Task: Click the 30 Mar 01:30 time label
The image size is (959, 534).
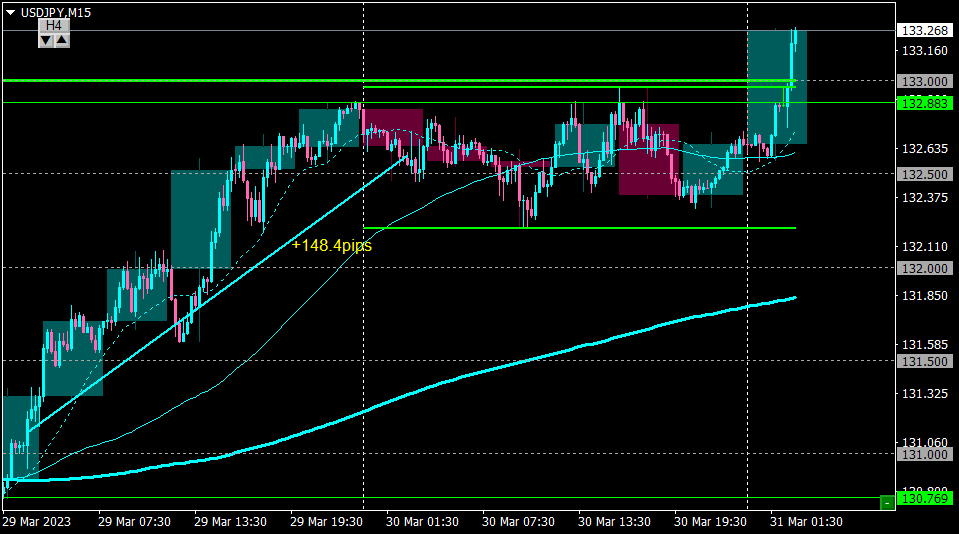Action: [x=422, y=522]
